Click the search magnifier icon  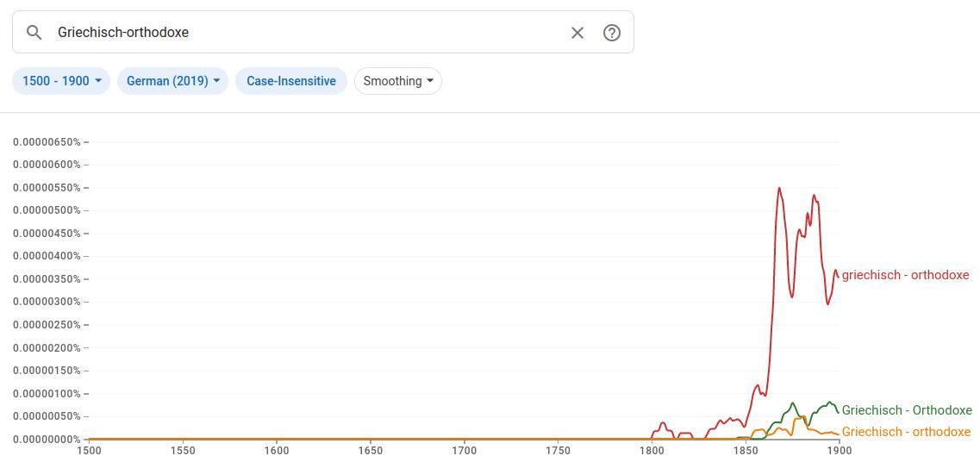coord(34,33)
